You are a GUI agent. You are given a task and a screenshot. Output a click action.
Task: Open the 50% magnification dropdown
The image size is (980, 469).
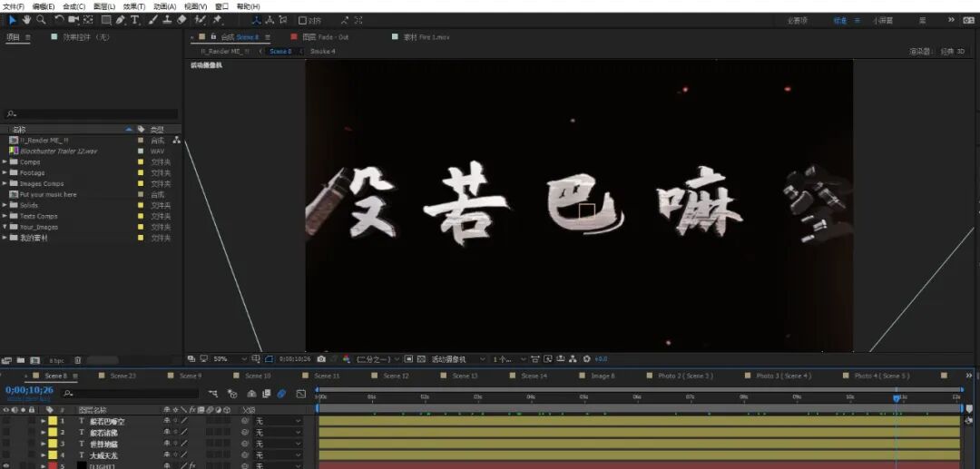pyautogui.click(x=230, y=359)
